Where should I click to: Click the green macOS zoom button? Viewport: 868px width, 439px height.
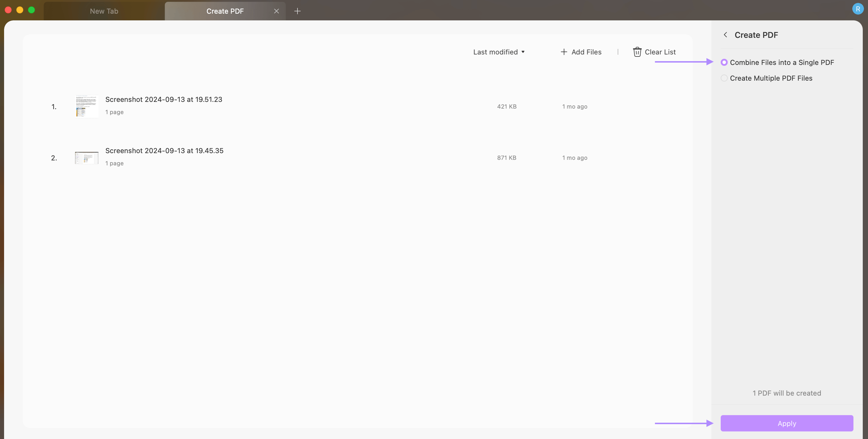31,10
